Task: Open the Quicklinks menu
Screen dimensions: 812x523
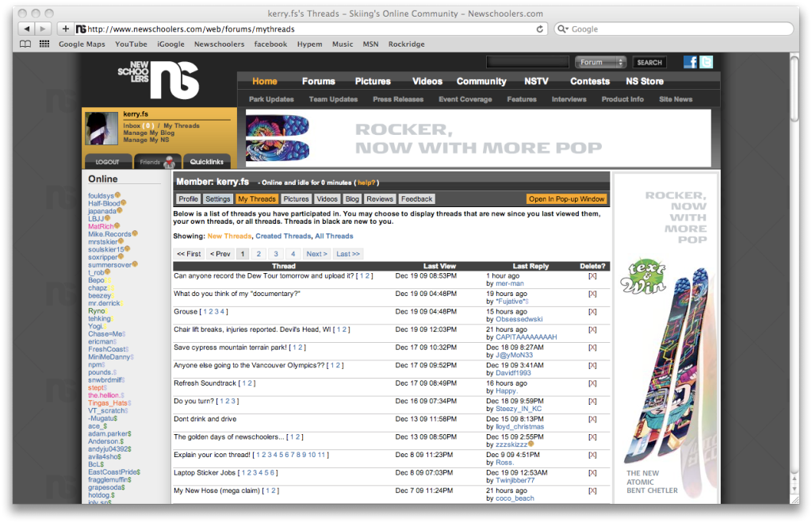Action: coord(206,161)
